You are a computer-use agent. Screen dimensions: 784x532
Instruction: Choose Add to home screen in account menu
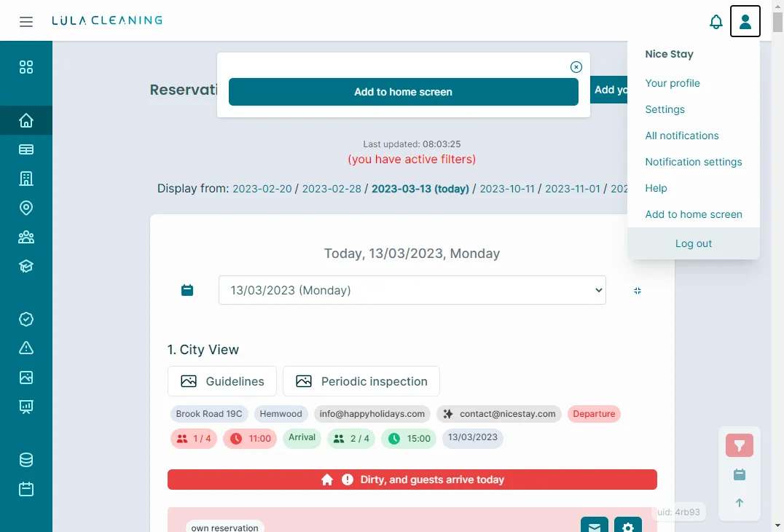(x=694, y=214)
